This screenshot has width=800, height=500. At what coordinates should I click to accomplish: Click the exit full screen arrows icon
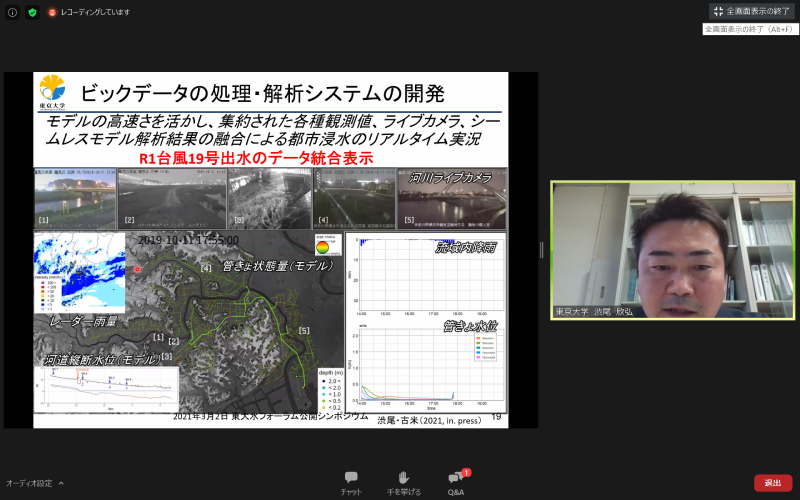tap(718, 11)
